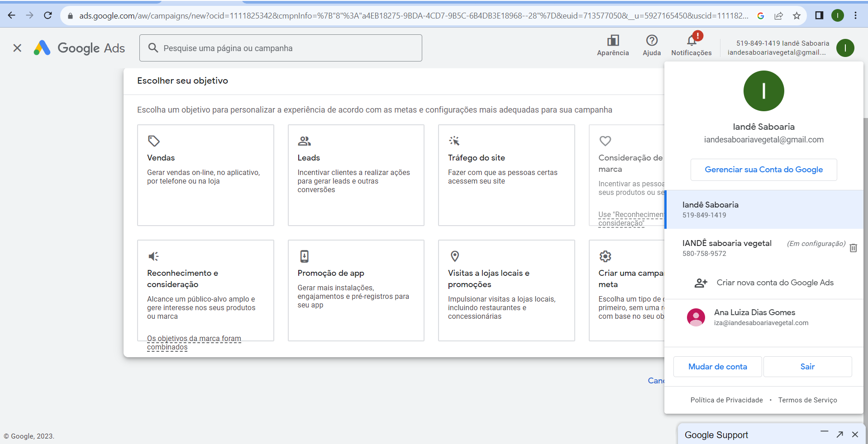
Task: Focus the Pesquise uma página ou campanha field
Action: pos(281,48)
